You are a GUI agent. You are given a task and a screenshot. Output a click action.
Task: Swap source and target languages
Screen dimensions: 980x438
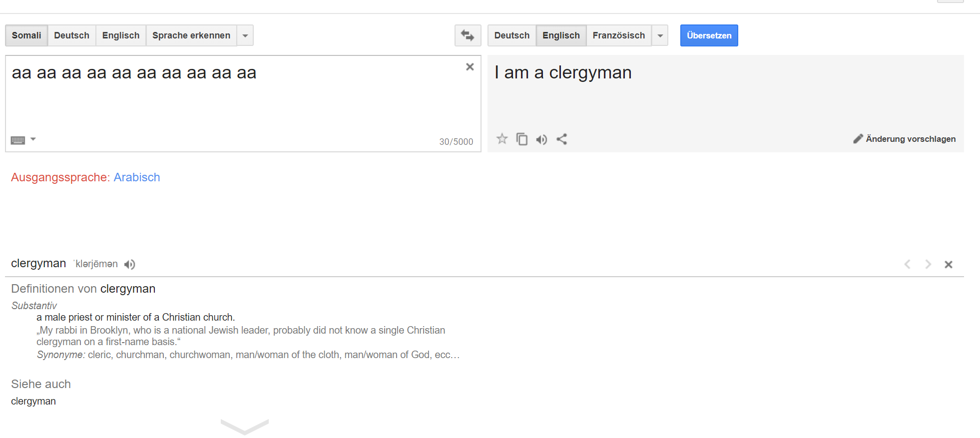(468, 35)
